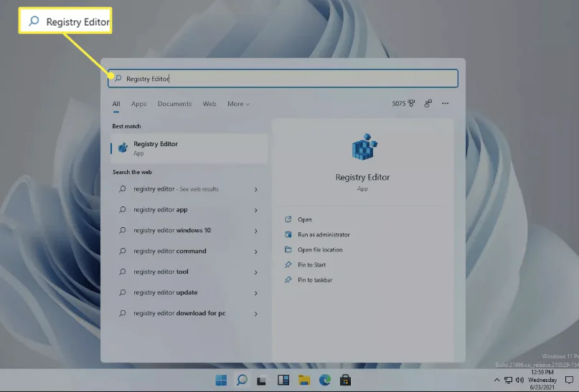
Task: Select the Web search tab
Action: [x=210, y=104]
